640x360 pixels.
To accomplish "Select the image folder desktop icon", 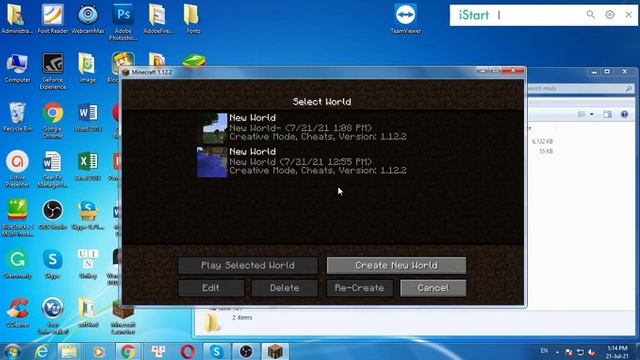I will (x=87, y=68).
